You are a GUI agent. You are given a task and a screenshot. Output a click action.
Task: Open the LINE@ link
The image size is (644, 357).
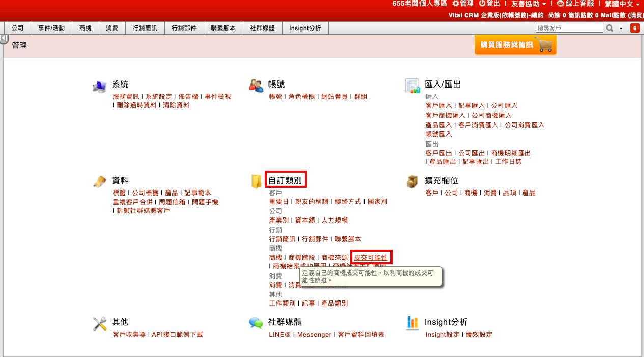[x=280, y=334]
